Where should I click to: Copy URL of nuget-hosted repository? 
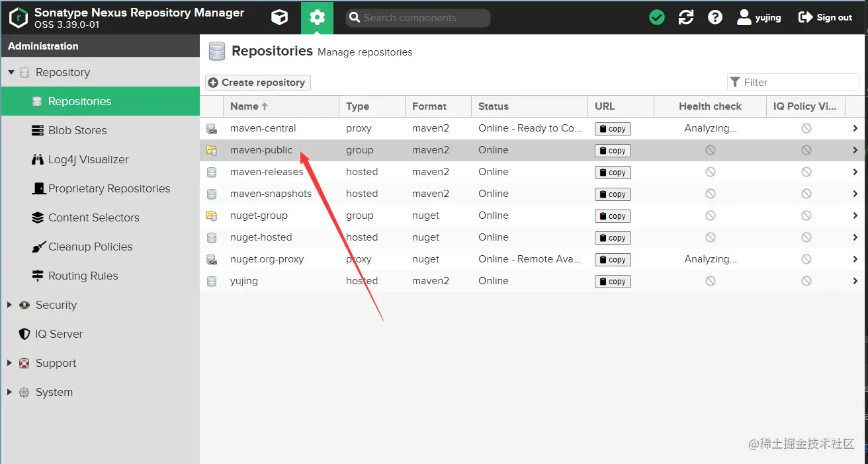(613, 238)
